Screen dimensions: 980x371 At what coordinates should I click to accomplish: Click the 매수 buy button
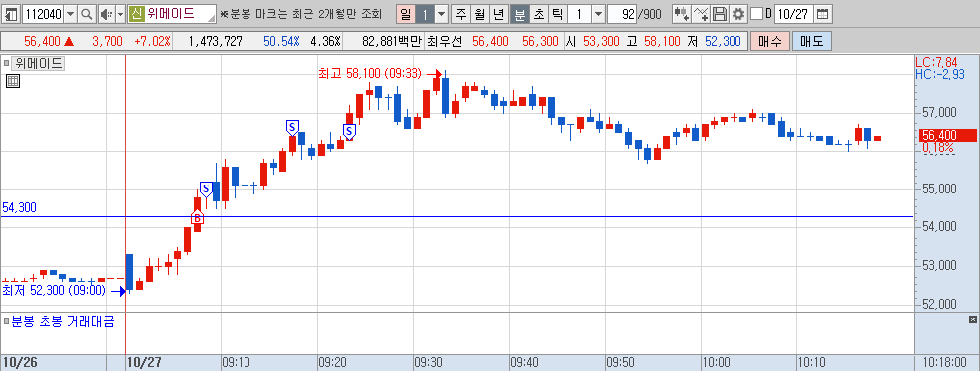tap(770, 42)
